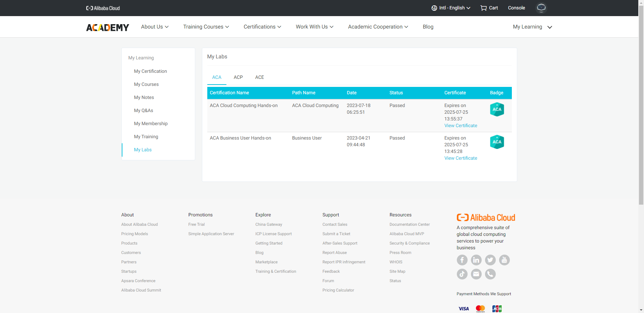View Certificate for ACA Business User Hands-on
644x313 pixels.
coord(461,158)
